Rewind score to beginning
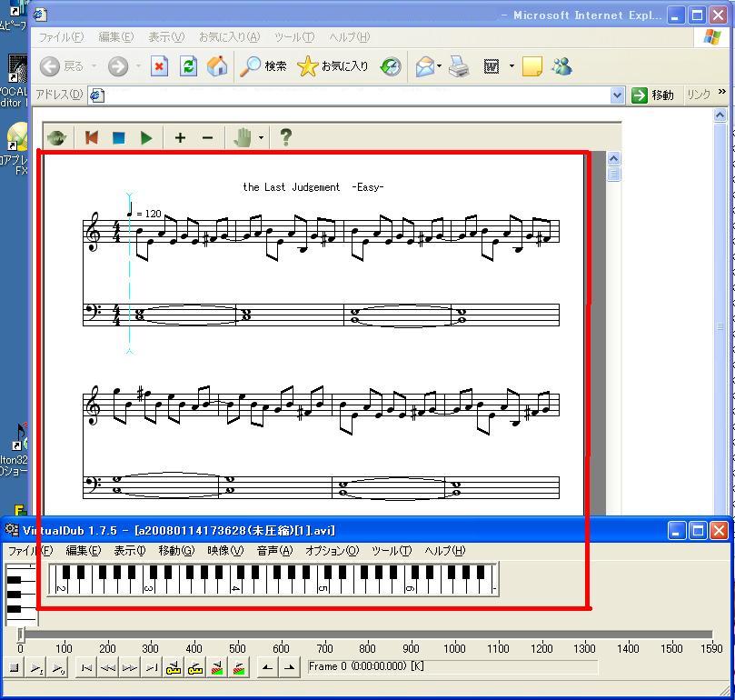This screenshot has width=735, height=700. 91,137
